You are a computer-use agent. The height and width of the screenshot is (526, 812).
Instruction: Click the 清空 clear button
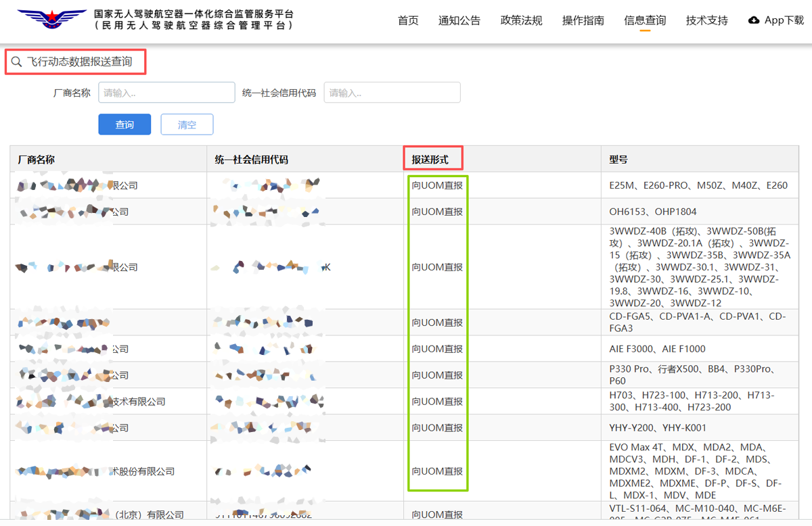(187, 124)
